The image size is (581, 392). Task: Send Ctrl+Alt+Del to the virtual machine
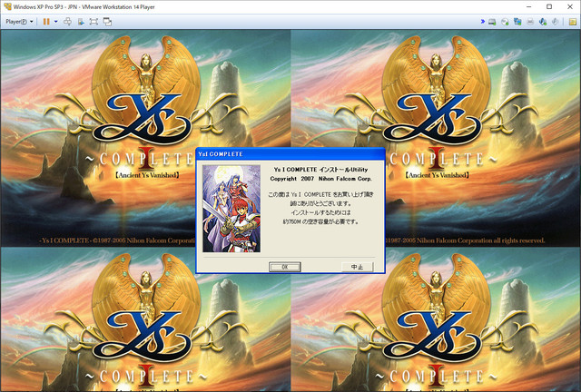click(x=67, y=22)
